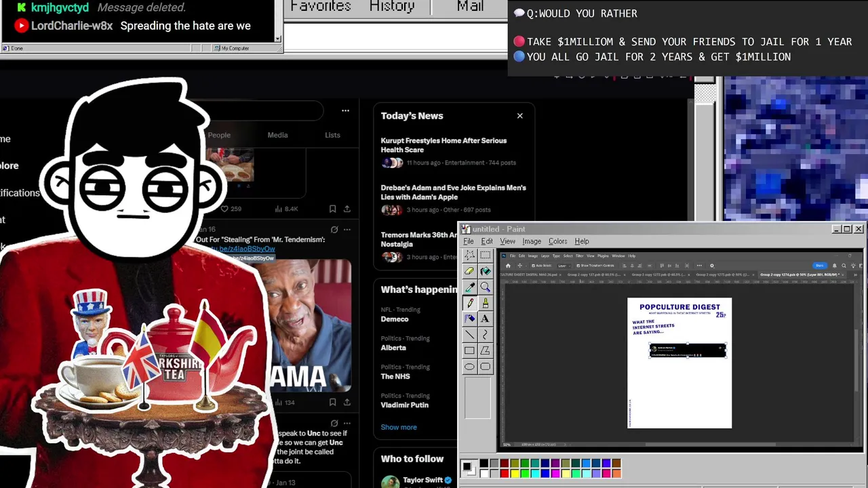Open 'The NHS' trending topic

[x=395, y=376]
